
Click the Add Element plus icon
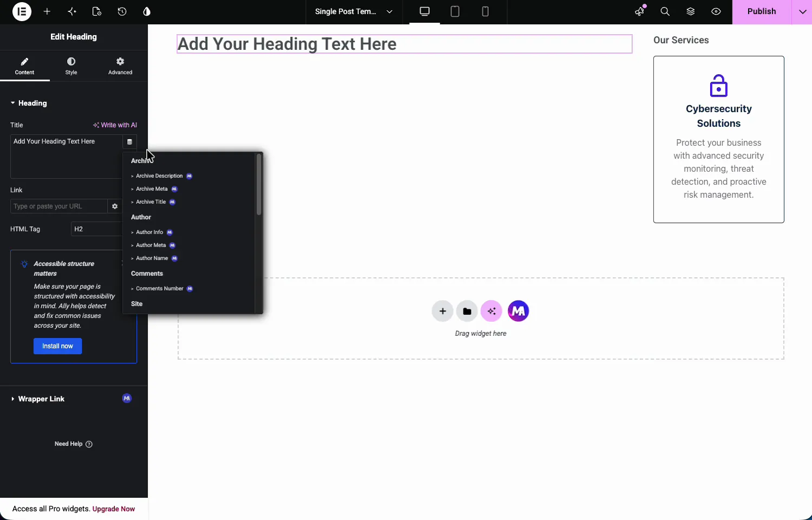(47, 11)
